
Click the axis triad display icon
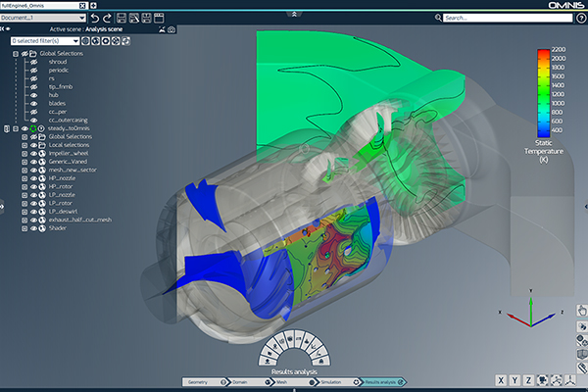pos(570,380)
